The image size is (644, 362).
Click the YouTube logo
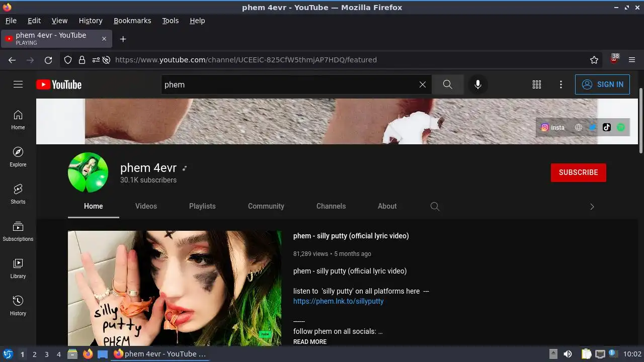[x=59, y=84]
